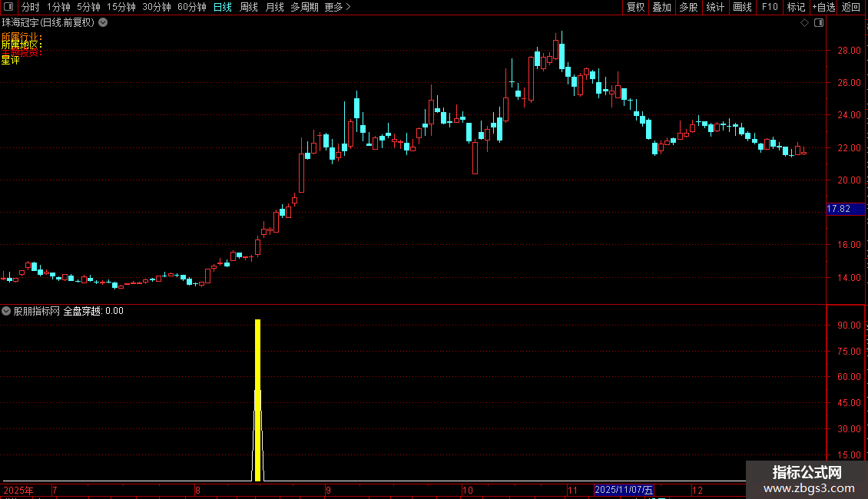Click the 星评 label
Viewport: 868px width, 499px height.
(x=11, y=60)
